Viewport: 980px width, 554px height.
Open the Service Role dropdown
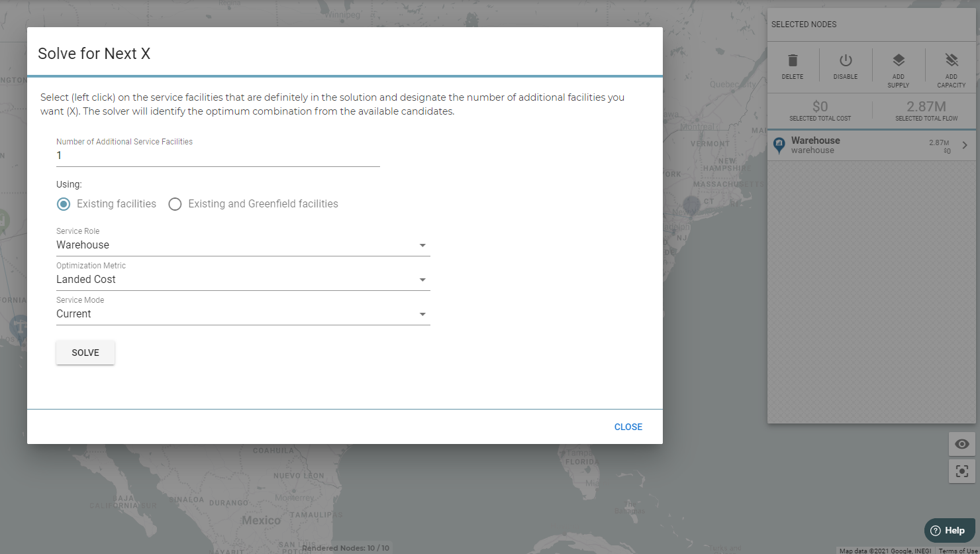(243, 245)
